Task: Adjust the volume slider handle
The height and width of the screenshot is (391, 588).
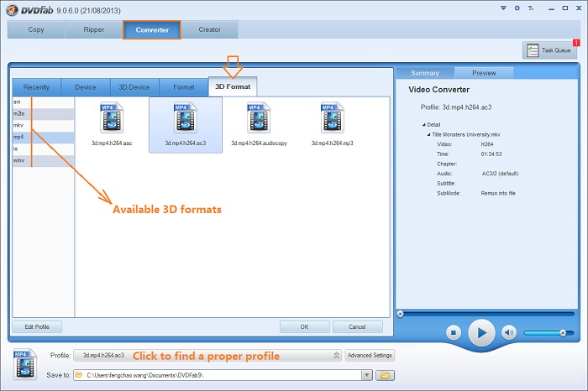Action: (563, 332)
